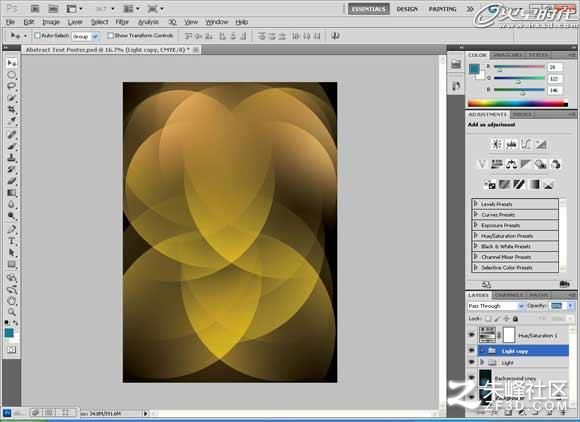The height and width of the screenshot is (422, 580).
Task: Expand Curves Presets list
Action: click(x=515, y=215)
